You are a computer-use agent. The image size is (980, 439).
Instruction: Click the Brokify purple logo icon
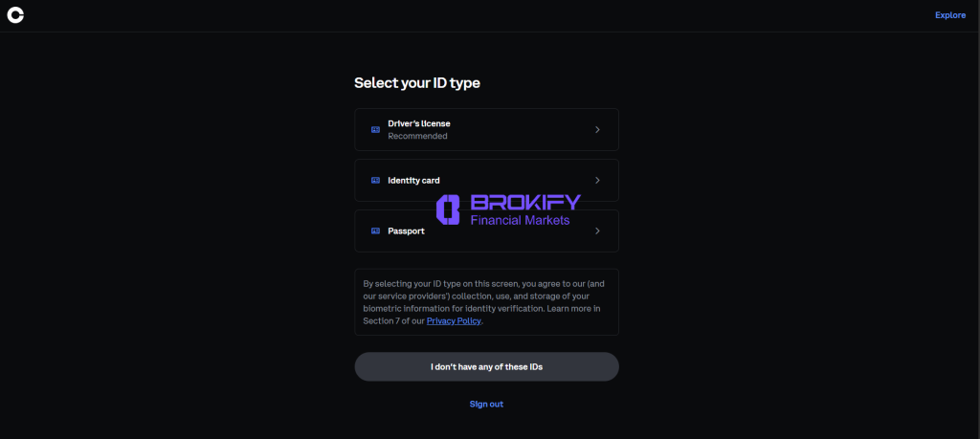[448, 210]
